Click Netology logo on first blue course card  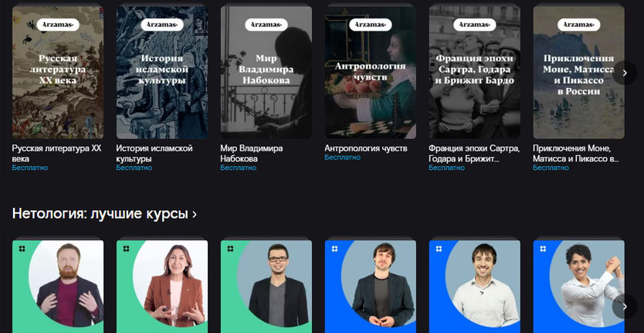tap(334, 249)
